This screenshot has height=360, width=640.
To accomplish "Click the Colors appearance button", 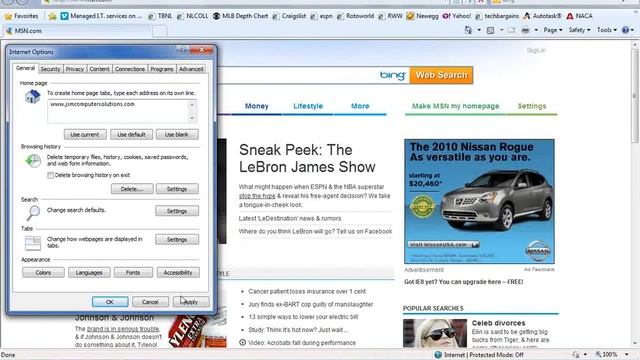I will 43,273.
